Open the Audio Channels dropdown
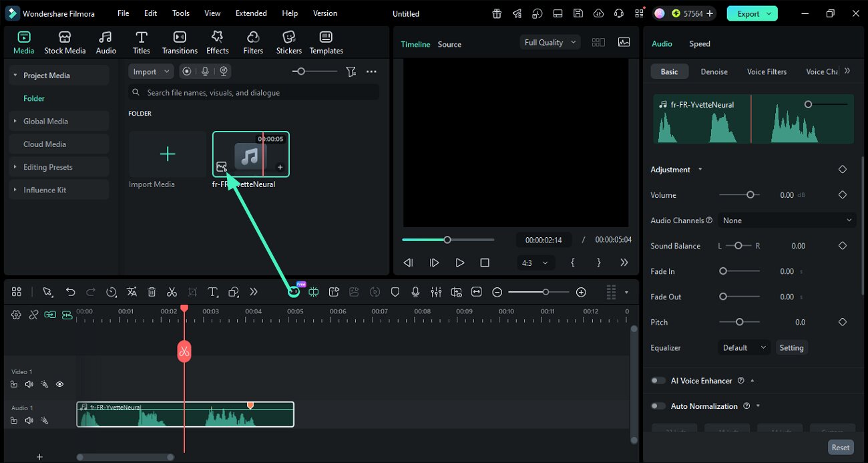 [786, 220]
